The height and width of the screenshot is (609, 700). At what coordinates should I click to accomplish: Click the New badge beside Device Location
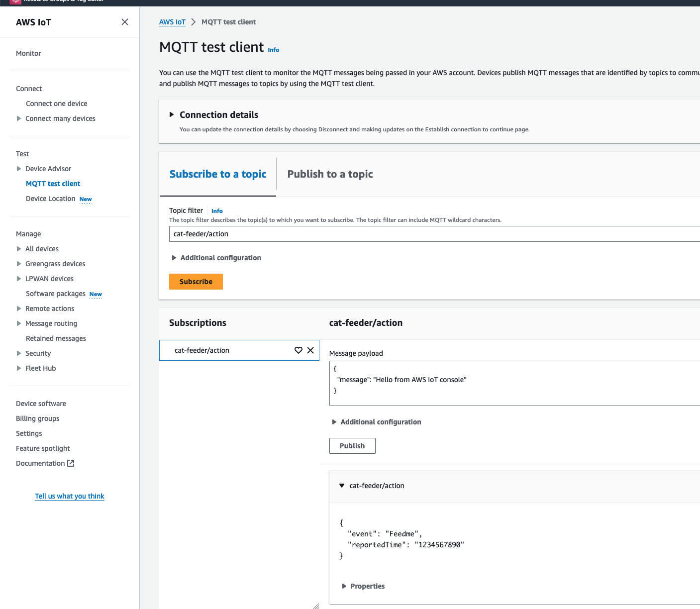point(86,199)
